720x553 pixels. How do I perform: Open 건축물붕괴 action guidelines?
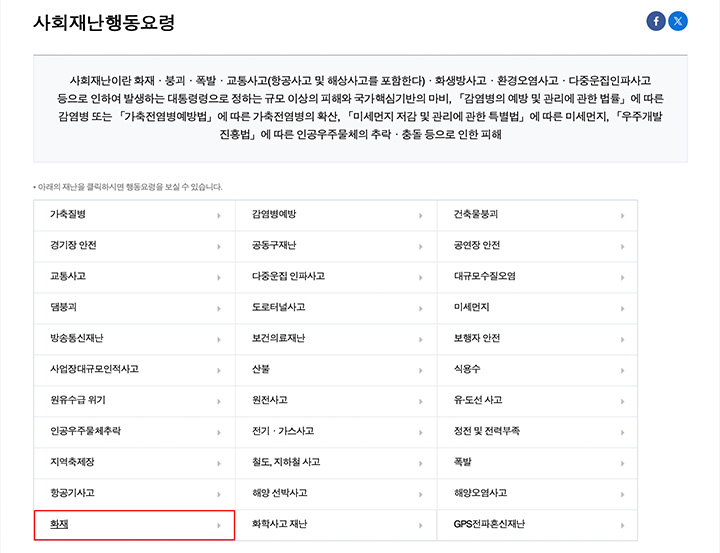coord(537,215)
